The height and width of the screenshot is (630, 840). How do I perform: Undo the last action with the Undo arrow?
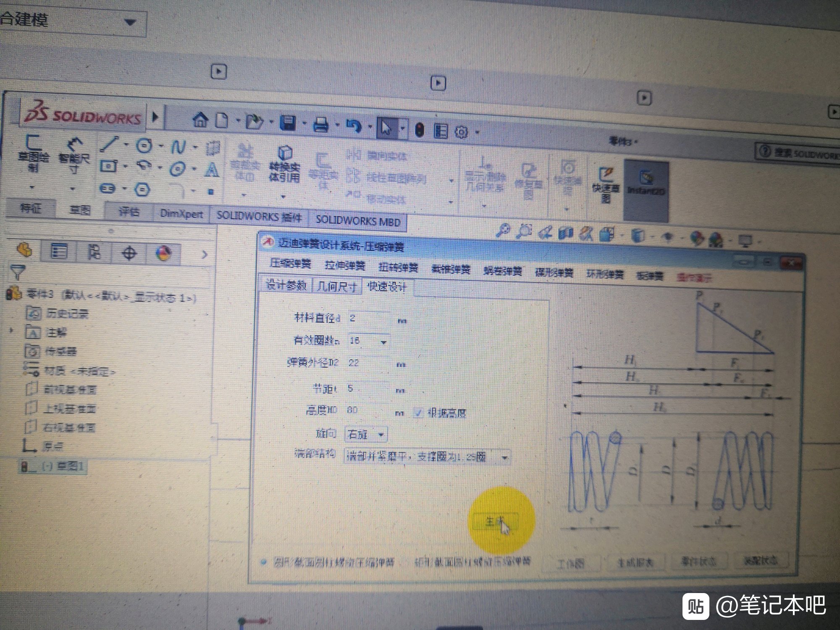tap(354, 126)
